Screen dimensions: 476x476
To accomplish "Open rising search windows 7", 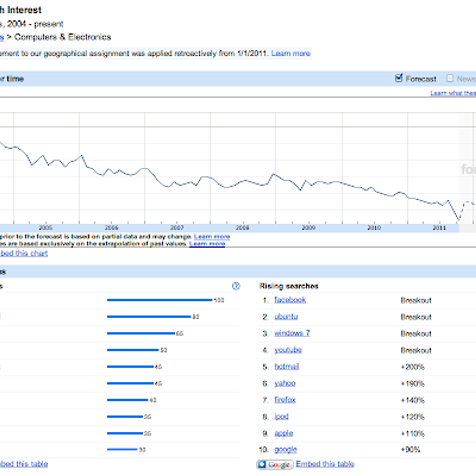I will coord(292,333).
